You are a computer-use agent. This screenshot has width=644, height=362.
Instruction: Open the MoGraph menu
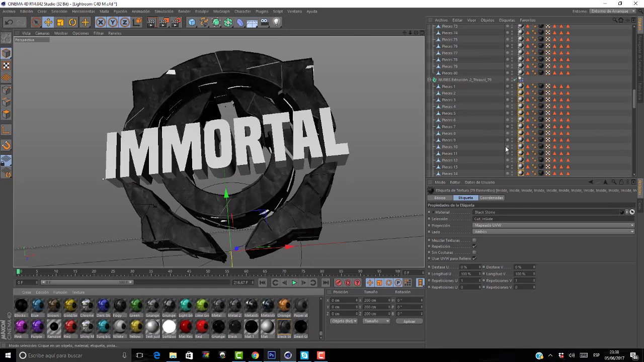pos(221,11)
